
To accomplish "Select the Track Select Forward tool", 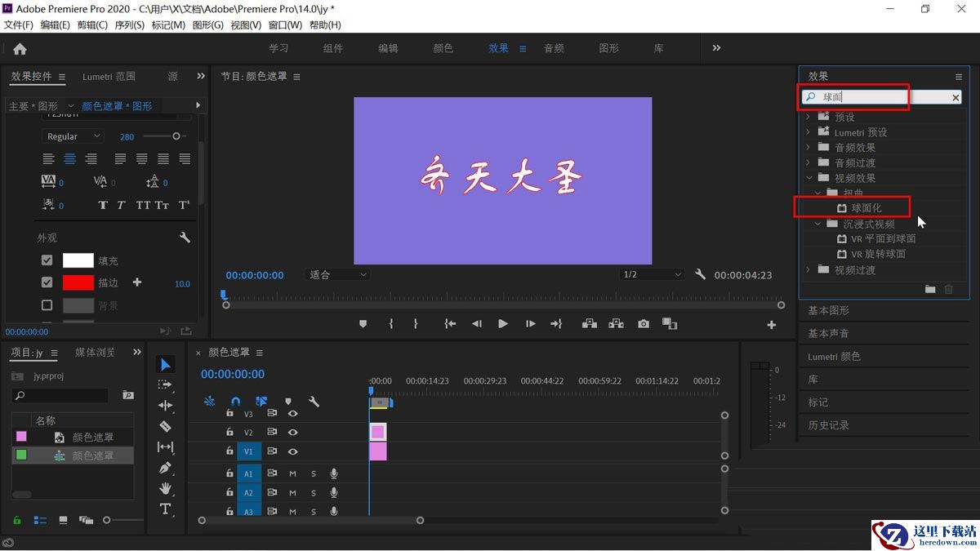I will coord(165,384).
